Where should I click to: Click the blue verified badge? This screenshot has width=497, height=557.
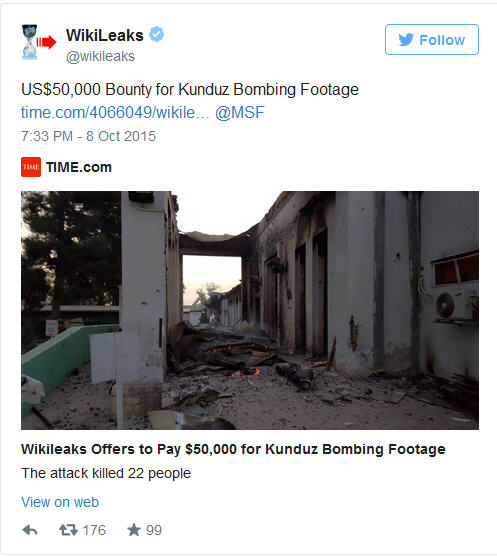[156, 34]
